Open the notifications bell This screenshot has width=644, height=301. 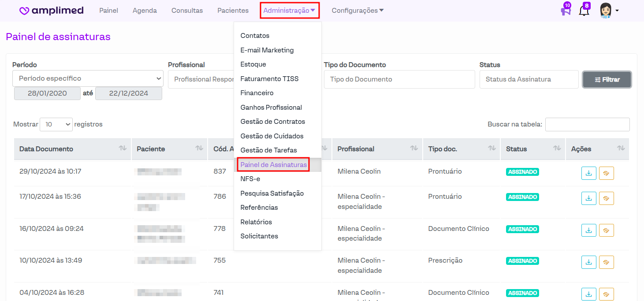coord(584,10)
